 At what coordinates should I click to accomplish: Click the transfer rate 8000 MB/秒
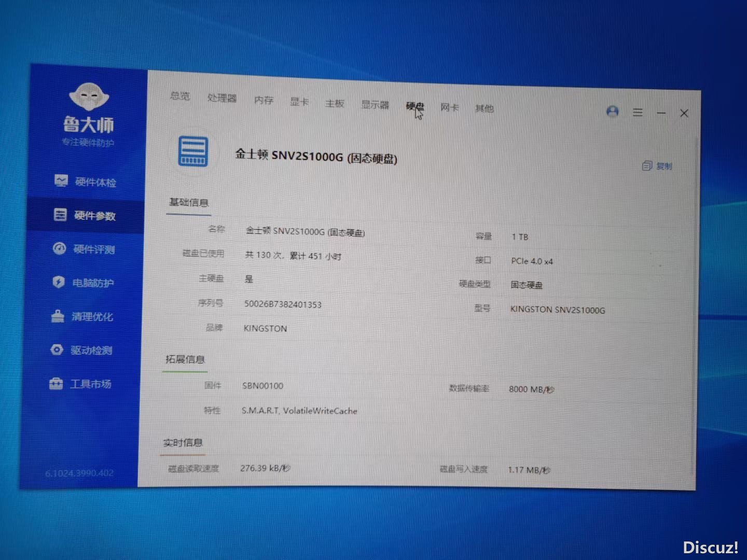click(x=532, y=389)
